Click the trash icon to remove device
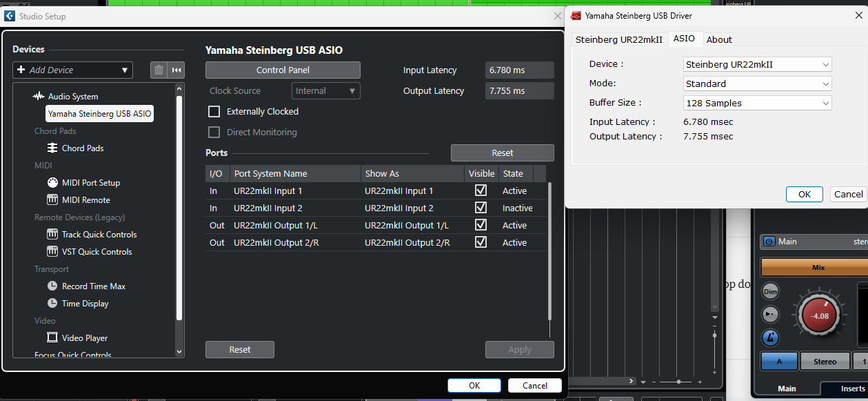Viewport: 868px width, 401px height. [159, 70]
